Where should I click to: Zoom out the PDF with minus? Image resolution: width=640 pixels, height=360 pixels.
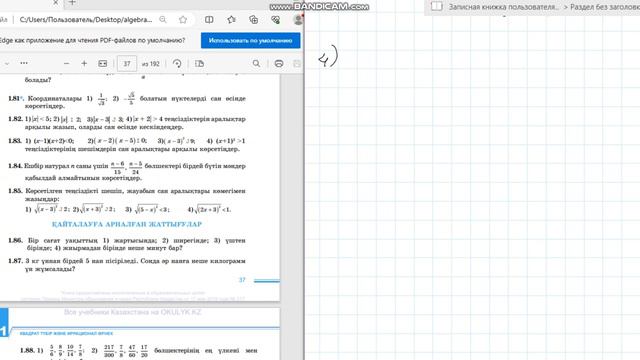coord(67,64)
